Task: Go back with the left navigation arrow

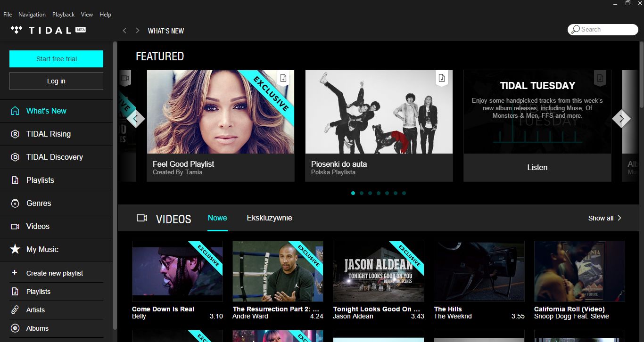Action: [124, 31]
